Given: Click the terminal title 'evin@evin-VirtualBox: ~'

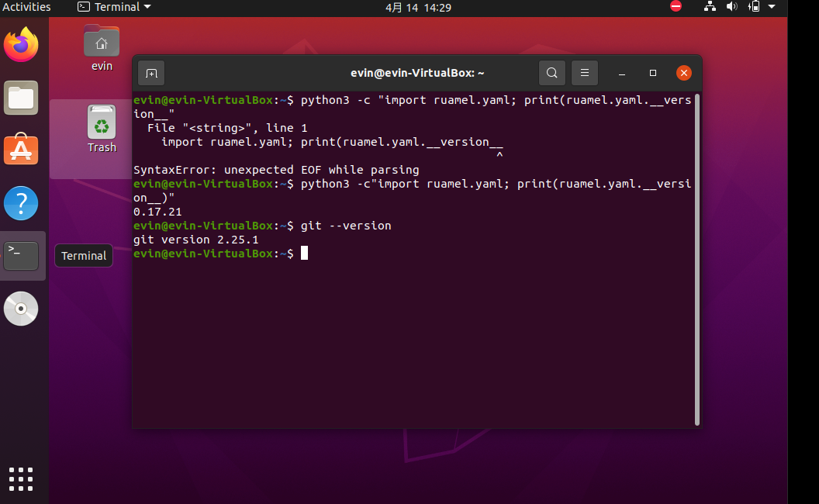Looking at the screenshot, I should click(x=416, y=73).
